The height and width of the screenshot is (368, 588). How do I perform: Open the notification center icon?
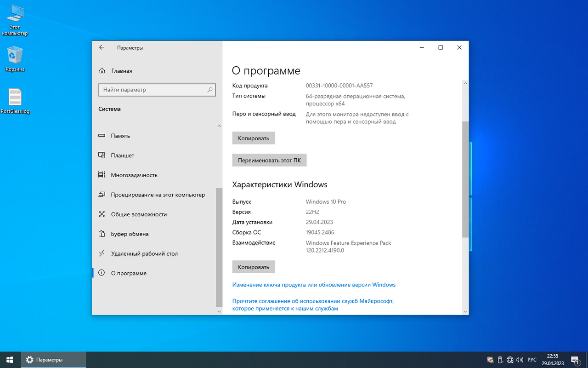pyautogui.click(x=575, y=360)
